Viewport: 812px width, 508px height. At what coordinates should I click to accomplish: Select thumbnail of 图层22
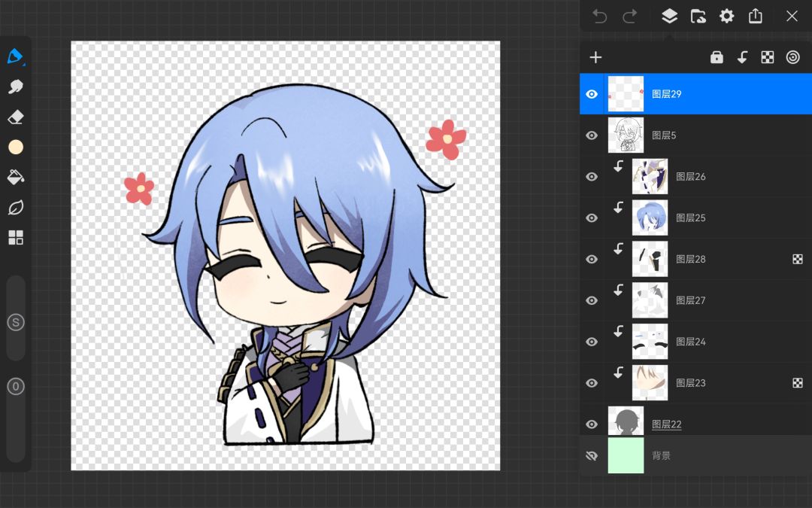click(626, 421)
